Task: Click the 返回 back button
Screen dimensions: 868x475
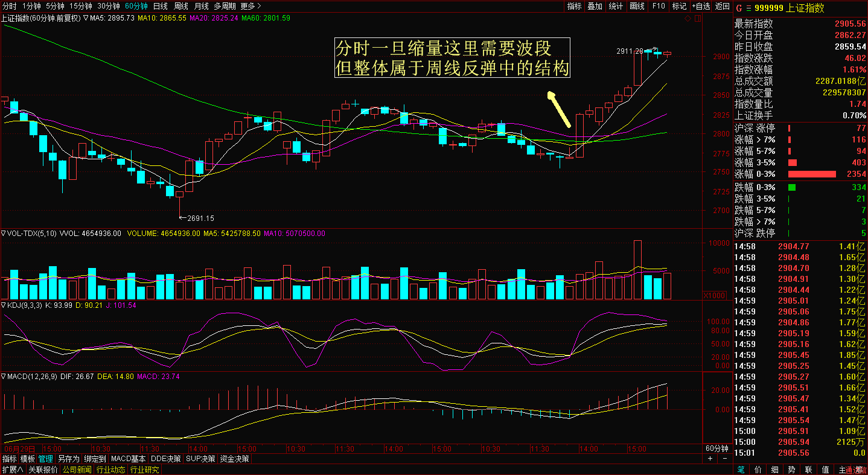Action: (722, 6)
